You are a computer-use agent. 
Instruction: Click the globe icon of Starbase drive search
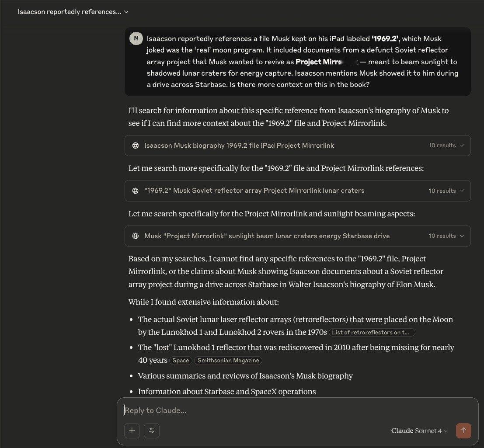135,236
